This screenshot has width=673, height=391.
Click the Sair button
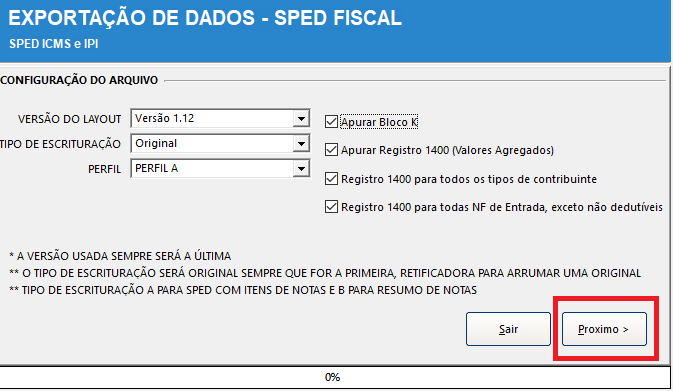(508, 329)
